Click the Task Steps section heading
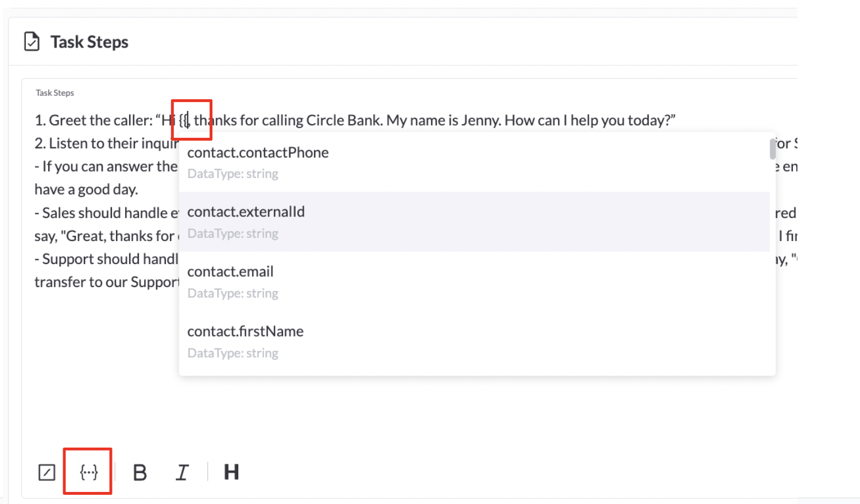Viewport: 860px width, 504px height. [x=90, y=42]
